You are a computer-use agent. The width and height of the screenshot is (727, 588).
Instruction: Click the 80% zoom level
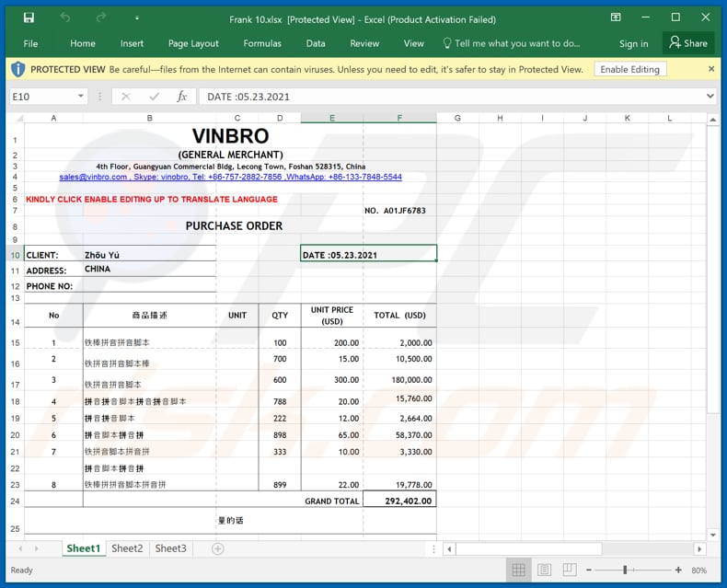(698, 571)
